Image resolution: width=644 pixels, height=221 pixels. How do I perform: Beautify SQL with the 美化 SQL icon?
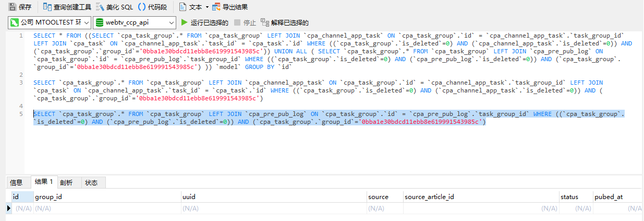point(100,7)
